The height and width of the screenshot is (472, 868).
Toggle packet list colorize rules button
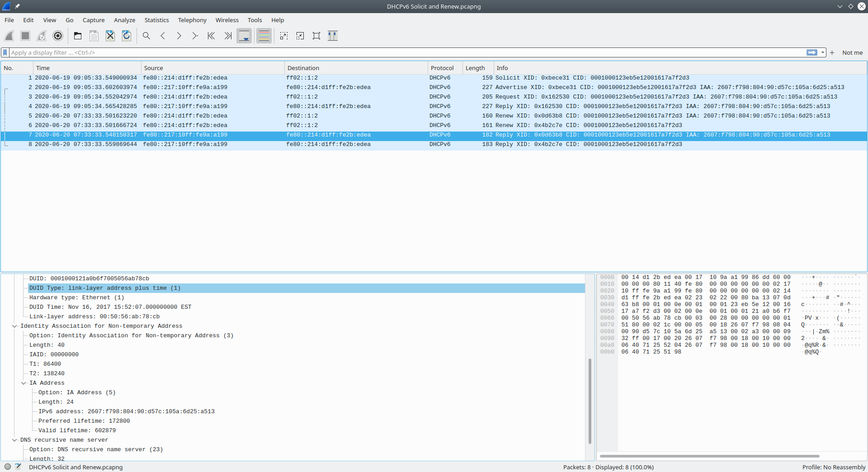pos(264,36)
